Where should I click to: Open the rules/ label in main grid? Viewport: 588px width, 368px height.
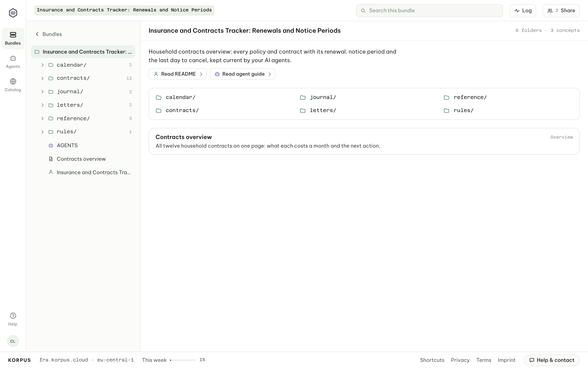(464, 110)
